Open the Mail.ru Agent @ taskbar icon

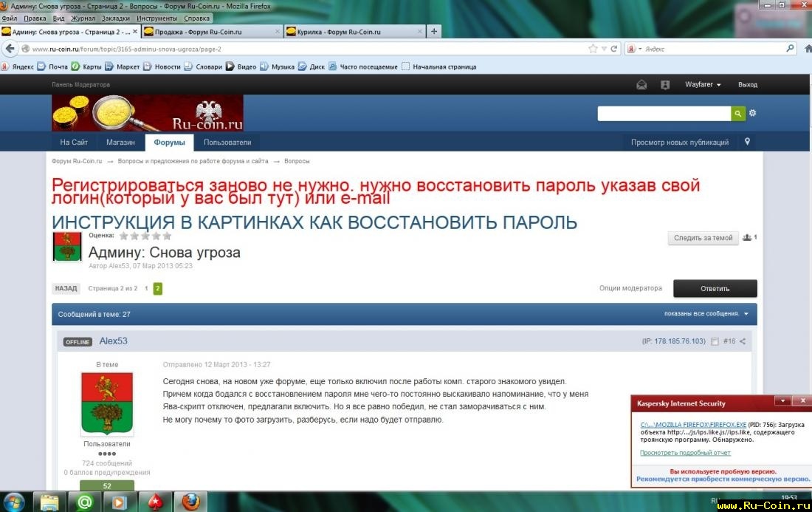click(84, 502)
